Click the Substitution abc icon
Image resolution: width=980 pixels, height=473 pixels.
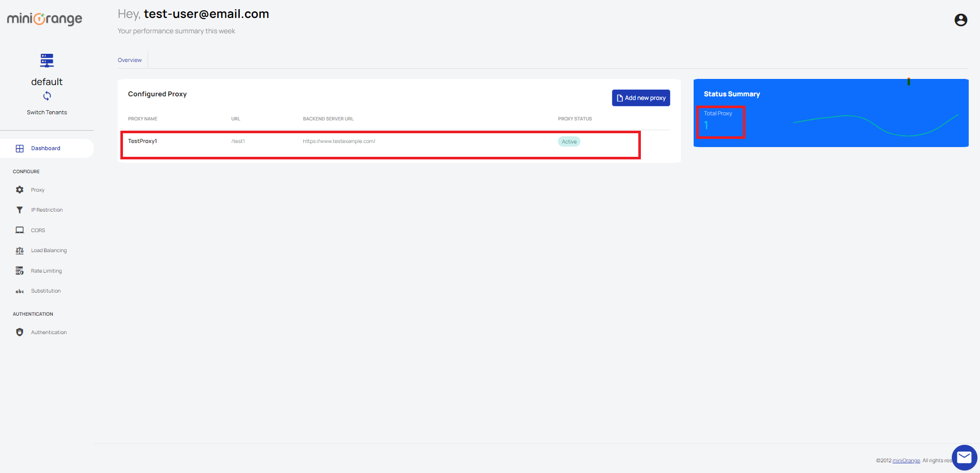pyautogui.click(x=19, y=291)
